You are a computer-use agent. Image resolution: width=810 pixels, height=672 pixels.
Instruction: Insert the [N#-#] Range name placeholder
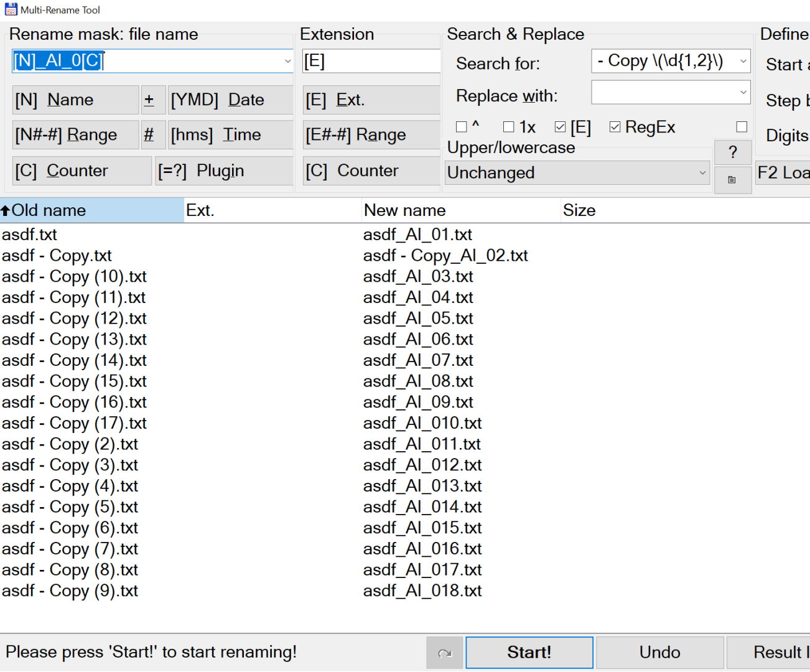pyautogui.click(x=75, y=135)
